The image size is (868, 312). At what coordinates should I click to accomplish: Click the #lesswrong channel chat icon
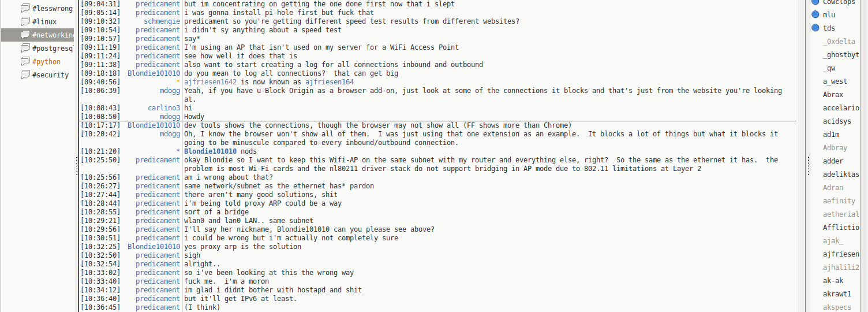point(25,9)
